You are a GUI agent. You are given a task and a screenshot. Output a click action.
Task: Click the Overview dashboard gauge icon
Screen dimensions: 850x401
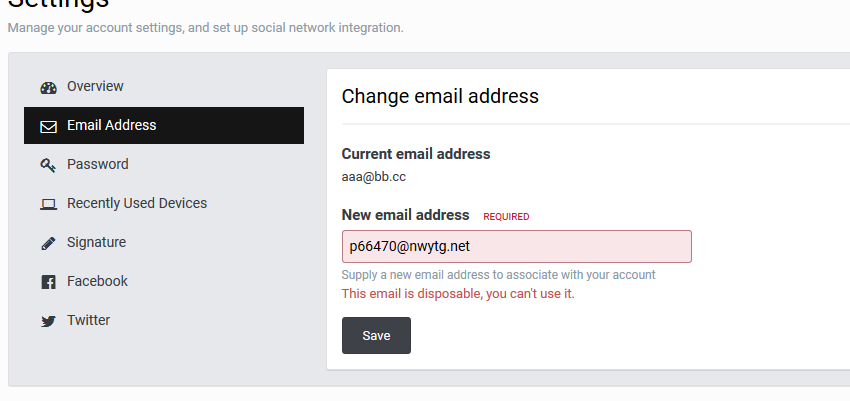pyautogui.click(x=48, y=88)
